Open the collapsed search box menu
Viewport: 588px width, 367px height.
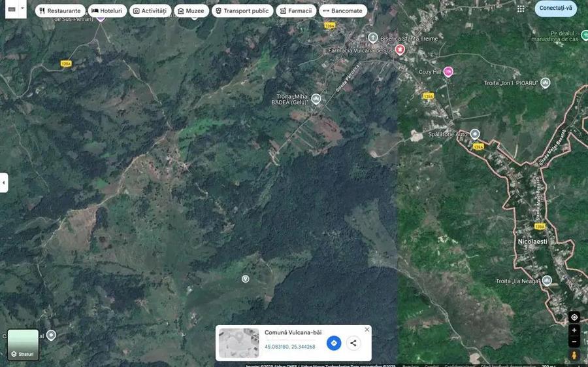pos(11,9)
